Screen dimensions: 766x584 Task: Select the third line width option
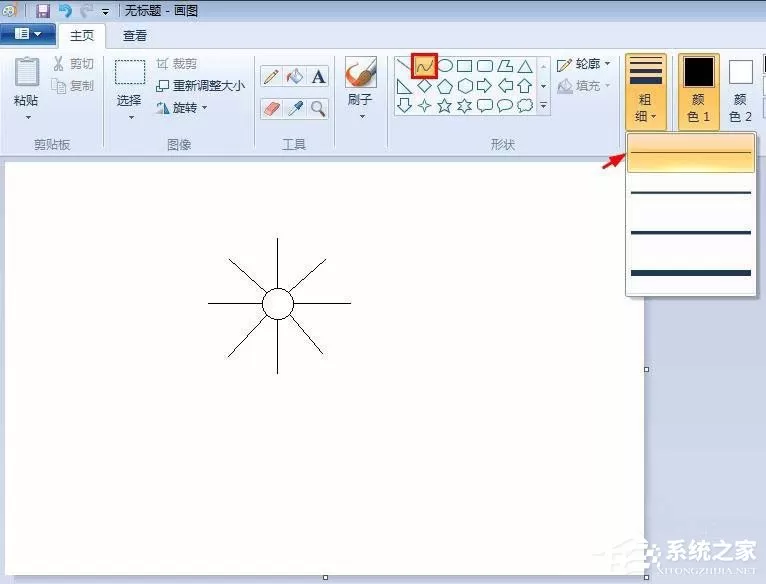pos(691,233)
